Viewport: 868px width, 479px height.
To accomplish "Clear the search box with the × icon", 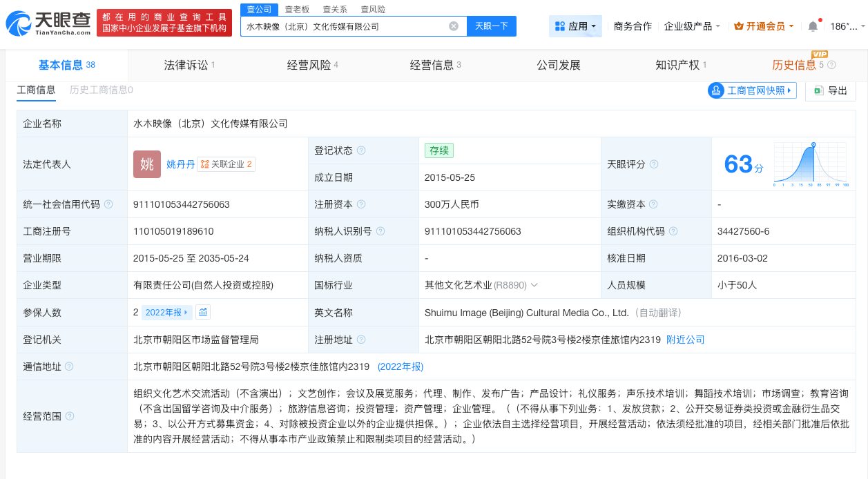I will (x=454, y=26).
